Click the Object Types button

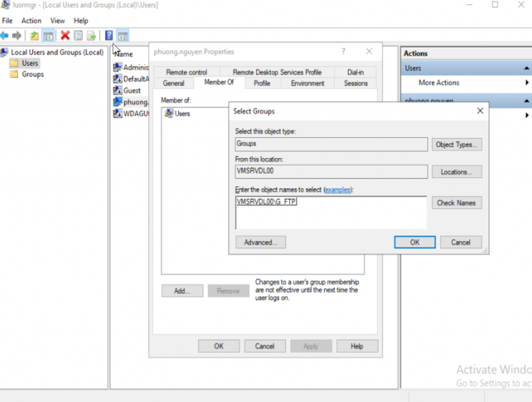pyautogui.click(x=457, y=144)
